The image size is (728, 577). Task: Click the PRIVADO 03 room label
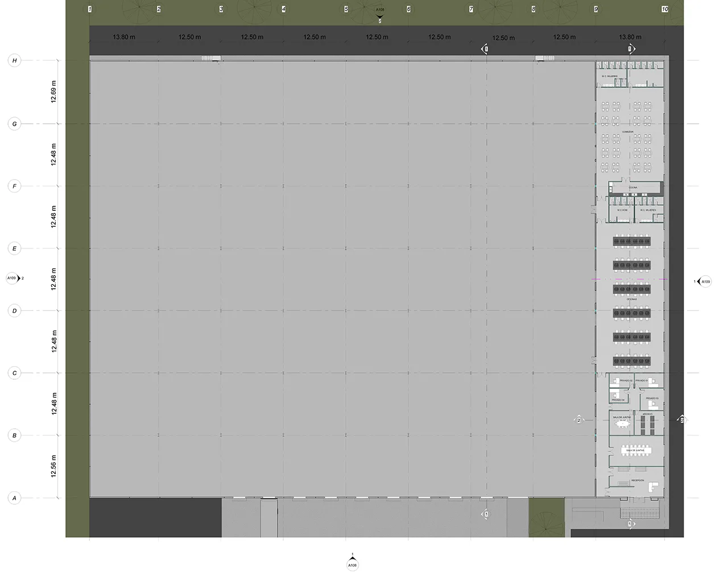click(652, 398)
